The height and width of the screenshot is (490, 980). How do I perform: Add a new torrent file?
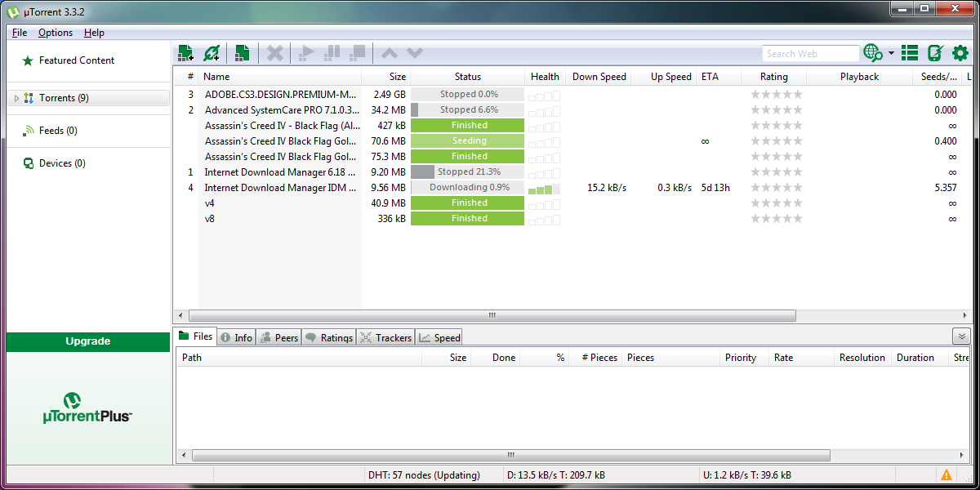(x=185, y=52)
